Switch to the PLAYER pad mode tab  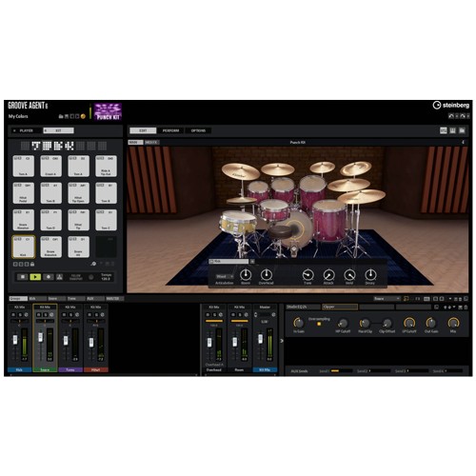26,130
